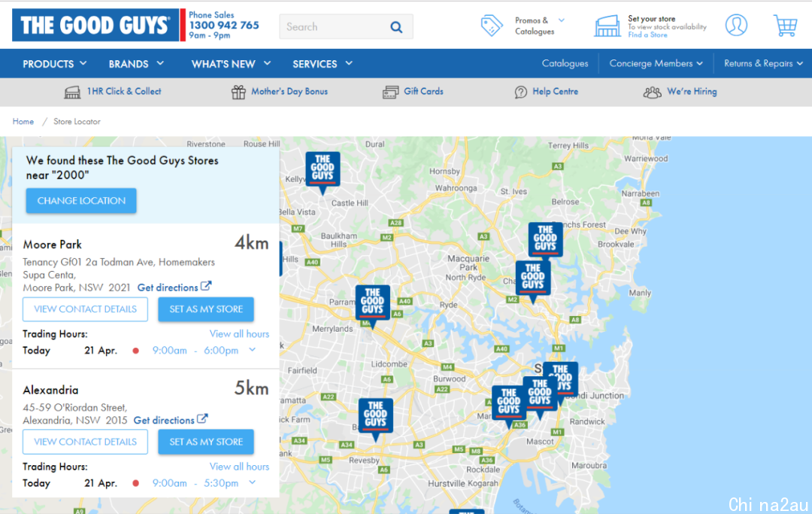
Task: Select the store map pin above Mascot A36
Action: [x=508, y=407]
